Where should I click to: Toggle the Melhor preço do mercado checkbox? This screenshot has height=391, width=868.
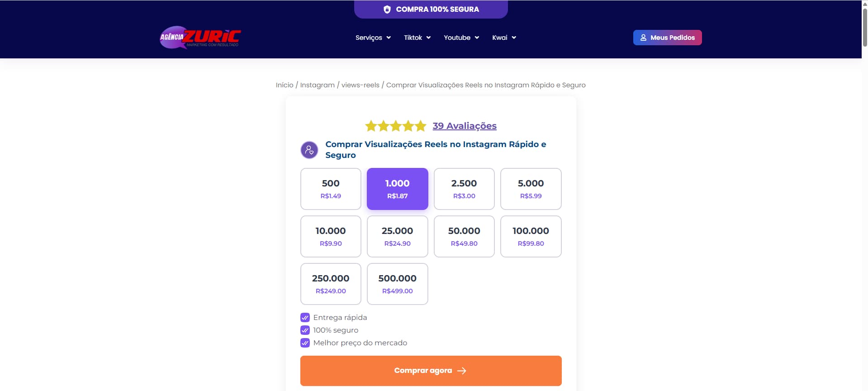[305, 343]
